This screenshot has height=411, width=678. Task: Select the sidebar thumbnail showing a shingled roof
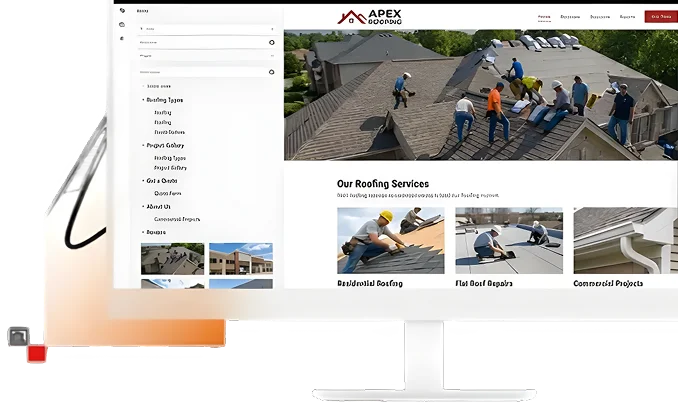click(173, 259)
